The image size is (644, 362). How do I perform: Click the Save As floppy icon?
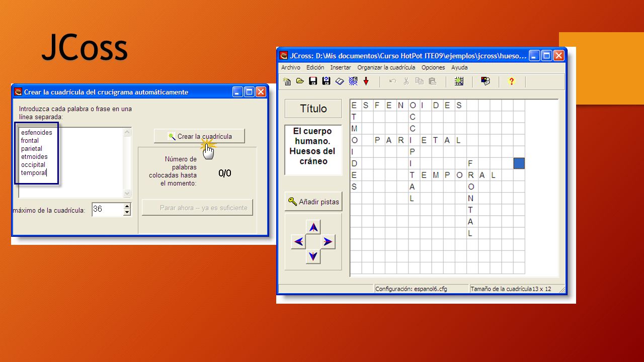[x=326, y=81]
